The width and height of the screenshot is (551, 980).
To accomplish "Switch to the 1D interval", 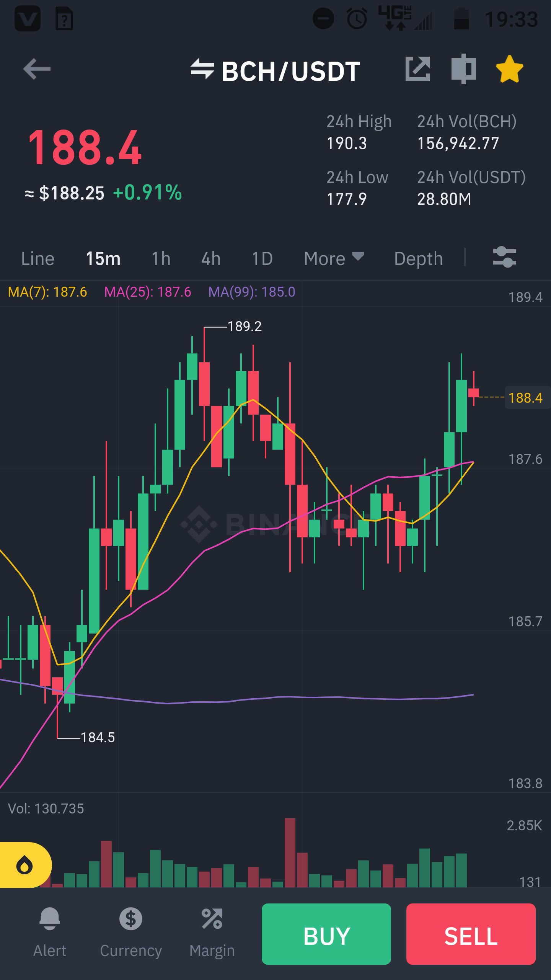I will click(262, 259).
